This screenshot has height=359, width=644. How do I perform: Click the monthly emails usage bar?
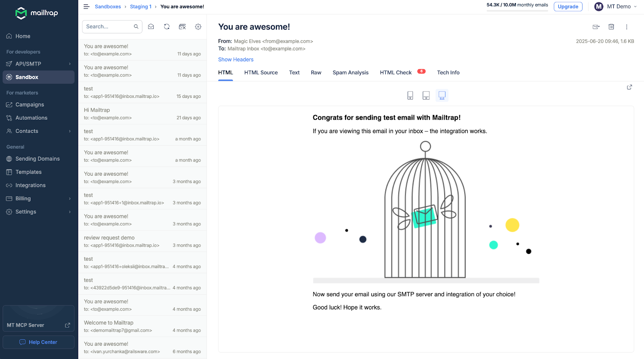(517, 10)
